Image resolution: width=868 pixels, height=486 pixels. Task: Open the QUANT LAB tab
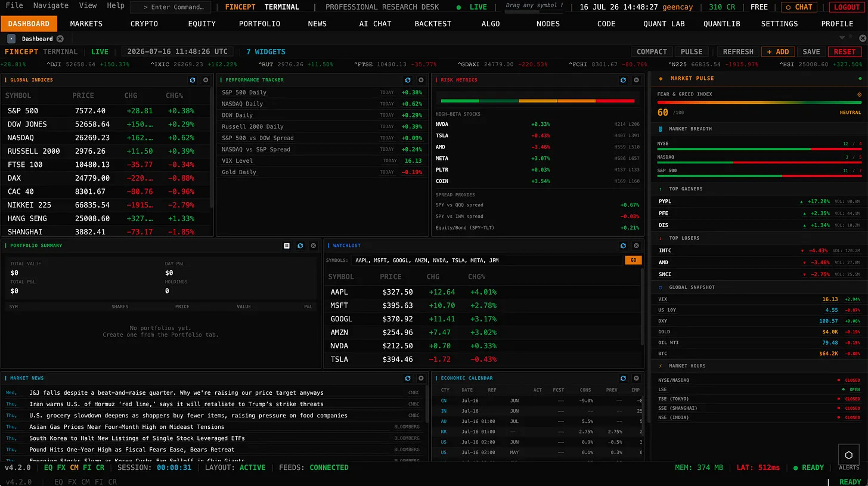point(664,24)
